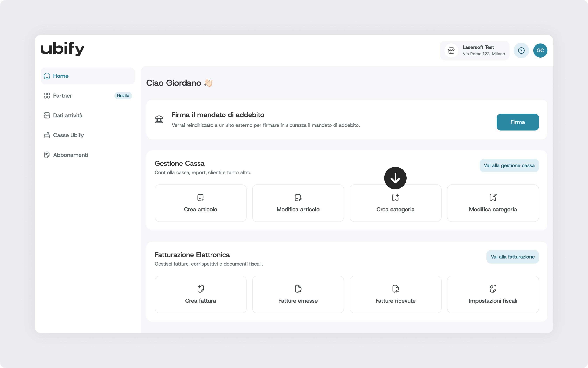Open the Fatture ricevute card

pos(395,295)
